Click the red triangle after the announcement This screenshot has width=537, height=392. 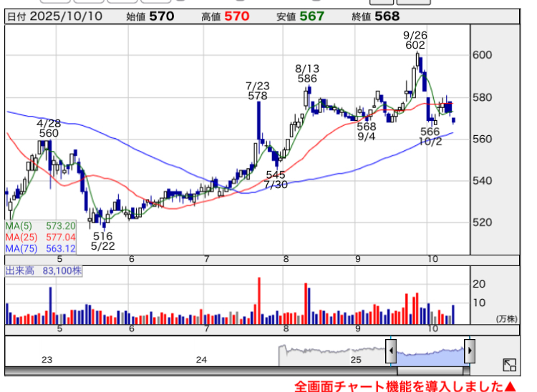[510, 386]
